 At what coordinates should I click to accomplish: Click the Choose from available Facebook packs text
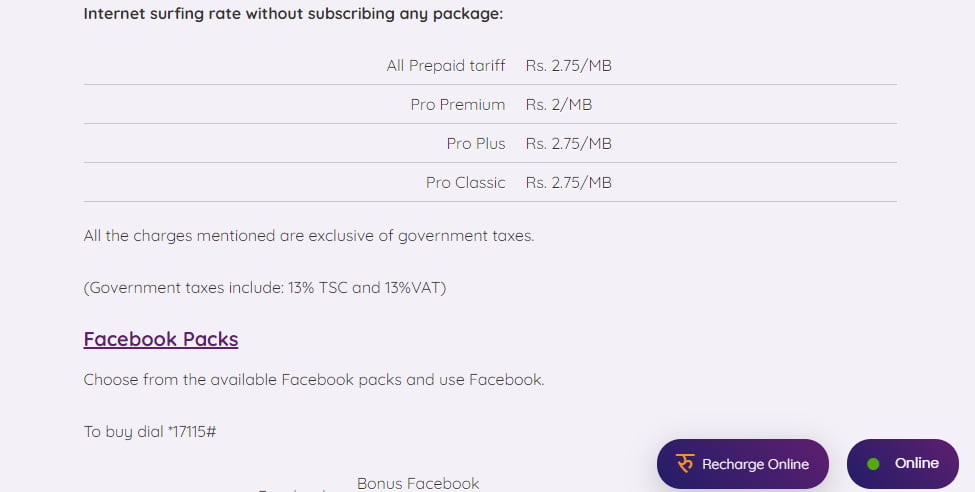point(314,380)
